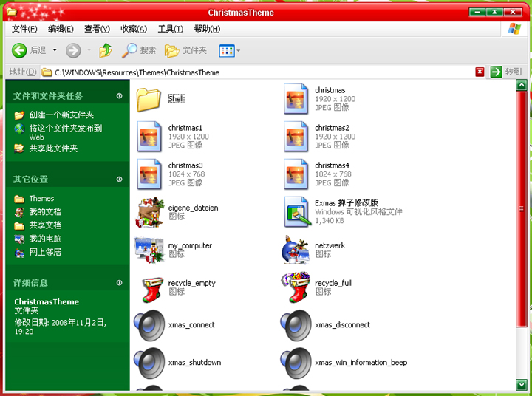The image size is (532, 396).
Task: Collapse the 其它位置 panel
Action: point(120,179)
